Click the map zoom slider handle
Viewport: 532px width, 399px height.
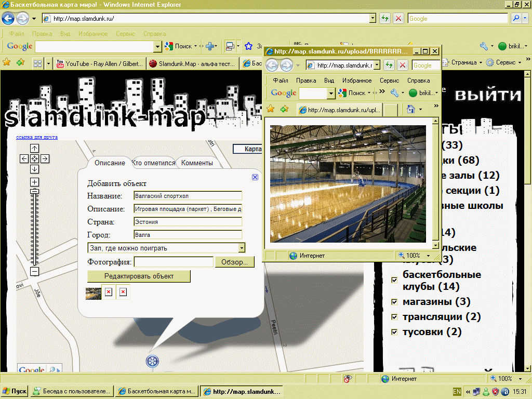34,192
